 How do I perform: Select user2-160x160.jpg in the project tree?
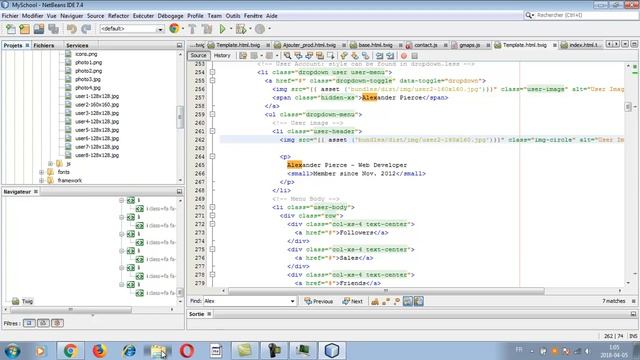pyautogui.click(x=97, y=105)
